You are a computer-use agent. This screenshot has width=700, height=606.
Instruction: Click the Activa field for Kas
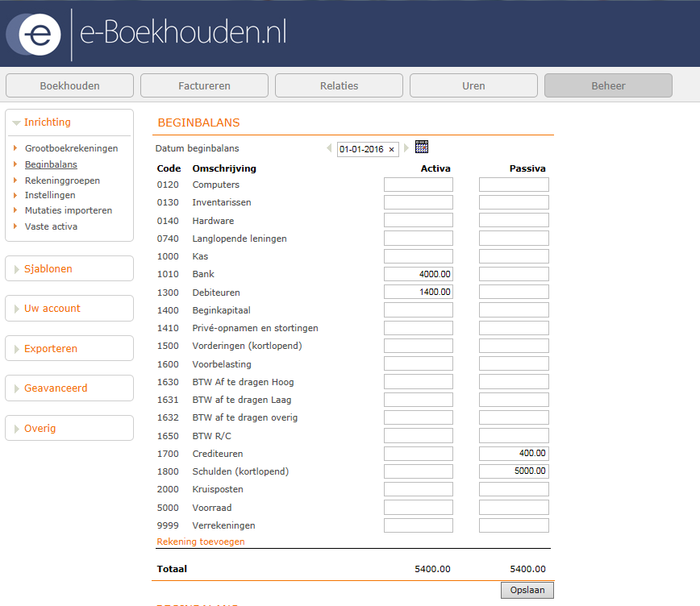(418, 255)
